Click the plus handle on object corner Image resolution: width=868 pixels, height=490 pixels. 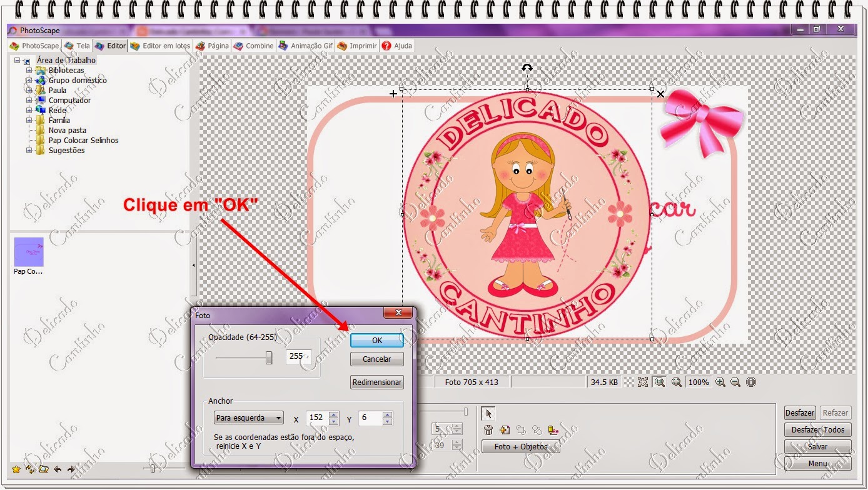tap(393, 94)
